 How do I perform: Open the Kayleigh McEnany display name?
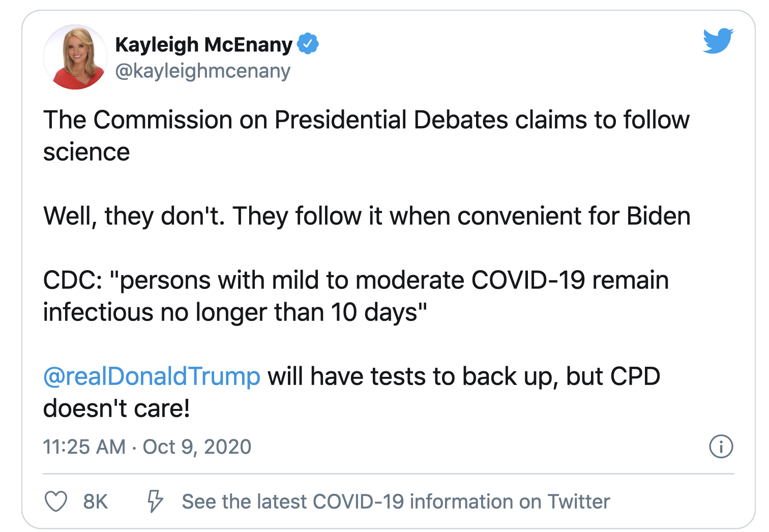point(204,45)
